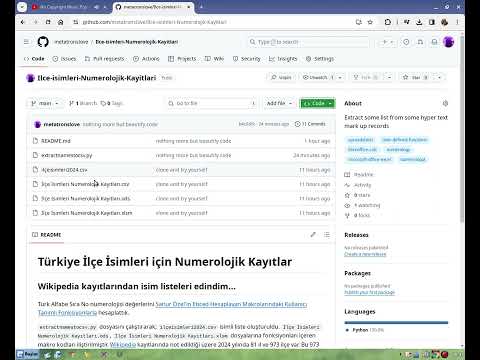The height and width of the screenshot is (360, 480).
Task: Open the 11 Commits history
Action: coord(310,124)
